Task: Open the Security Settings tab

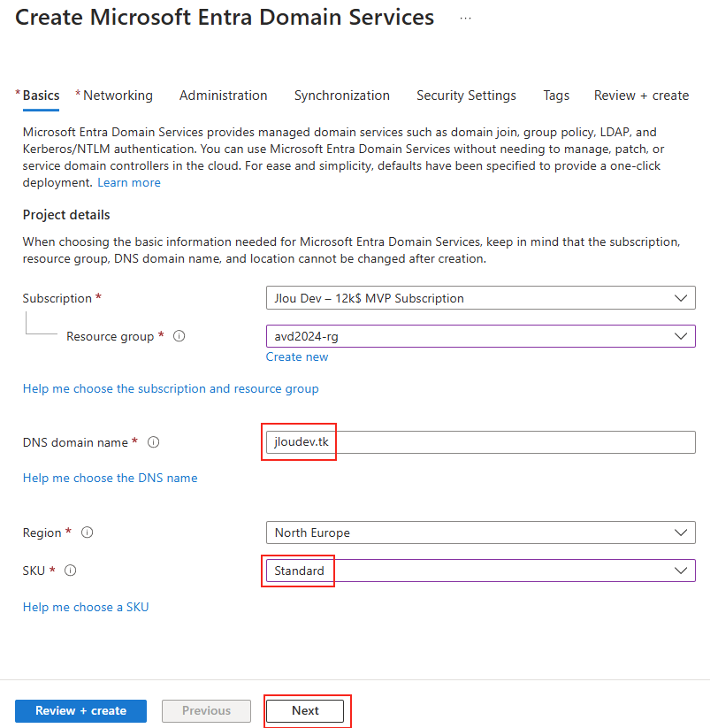Action: (x=466, y=96)
